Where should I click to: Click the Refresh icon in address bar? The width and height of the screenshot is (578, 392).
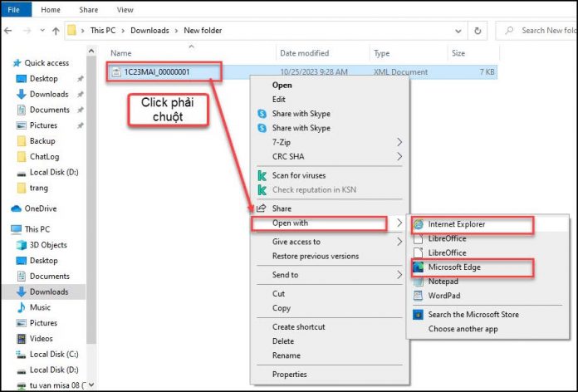tap(478, 31)
